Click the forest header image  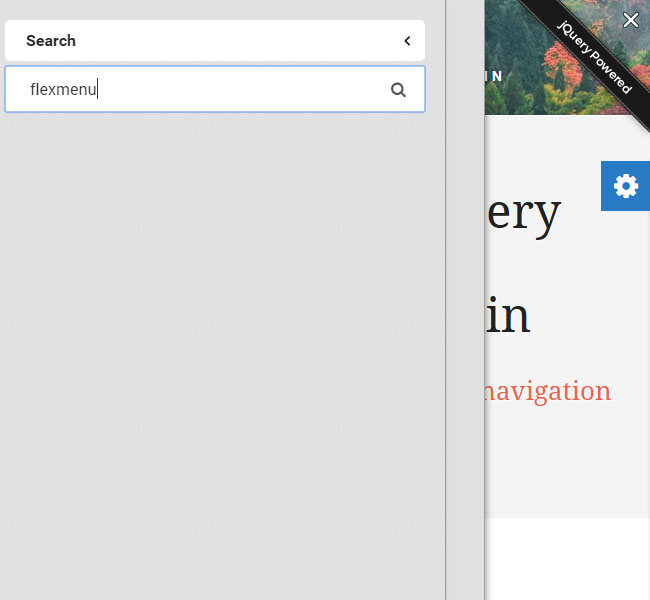(x=530, y=40)
